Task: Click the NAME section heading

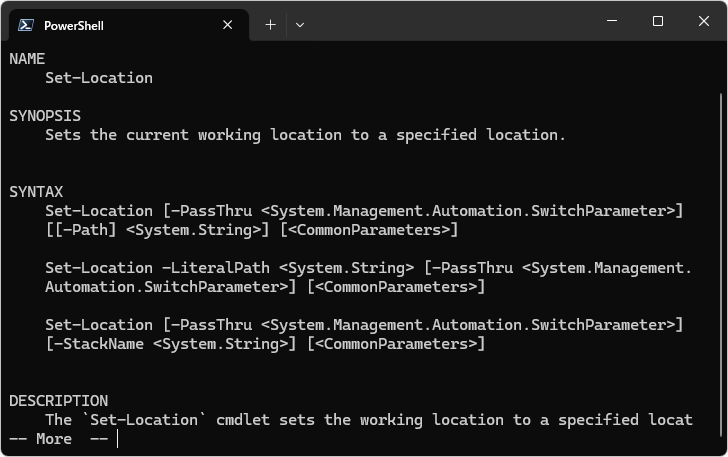Action: (27, 59)
